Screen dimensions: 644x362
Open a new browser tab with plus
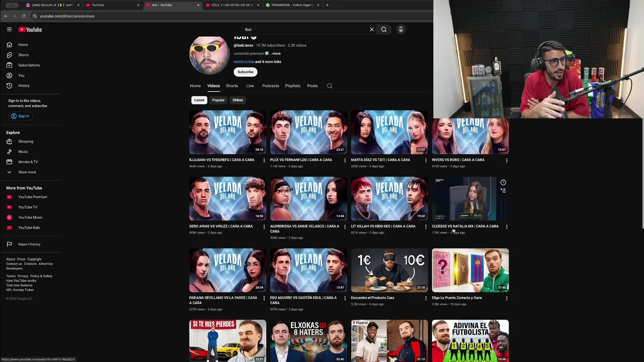327,5
